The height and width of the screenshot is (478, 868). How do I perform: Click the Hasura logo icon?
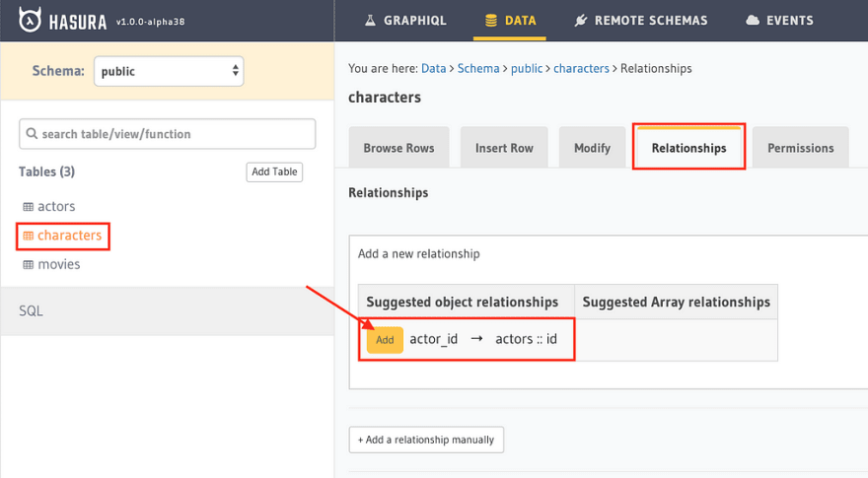30,20
